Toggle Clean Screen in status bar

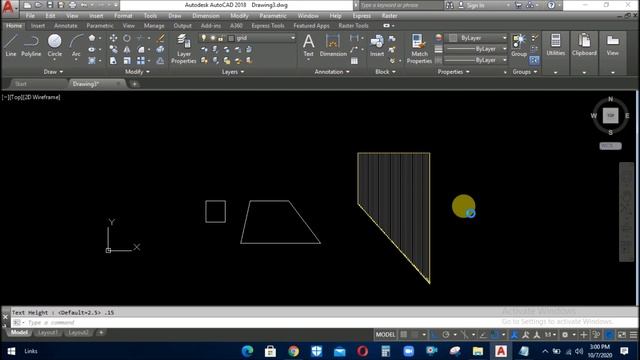point(622,335)
